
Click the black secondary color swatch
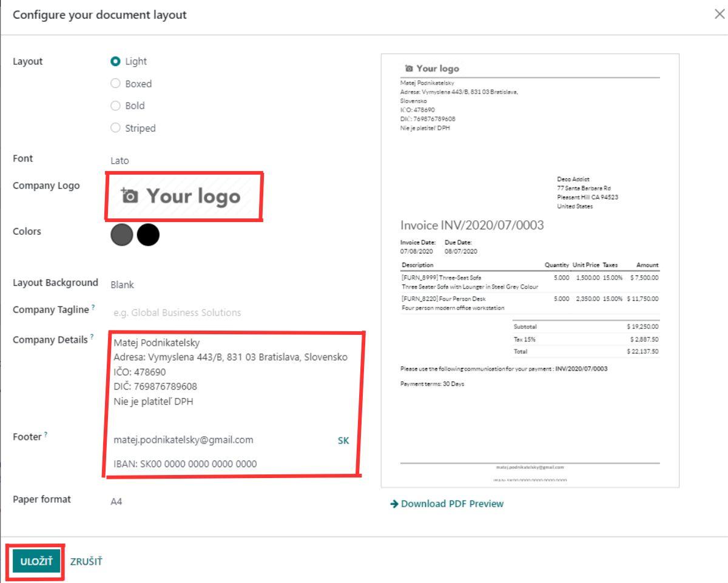[148, 235]
